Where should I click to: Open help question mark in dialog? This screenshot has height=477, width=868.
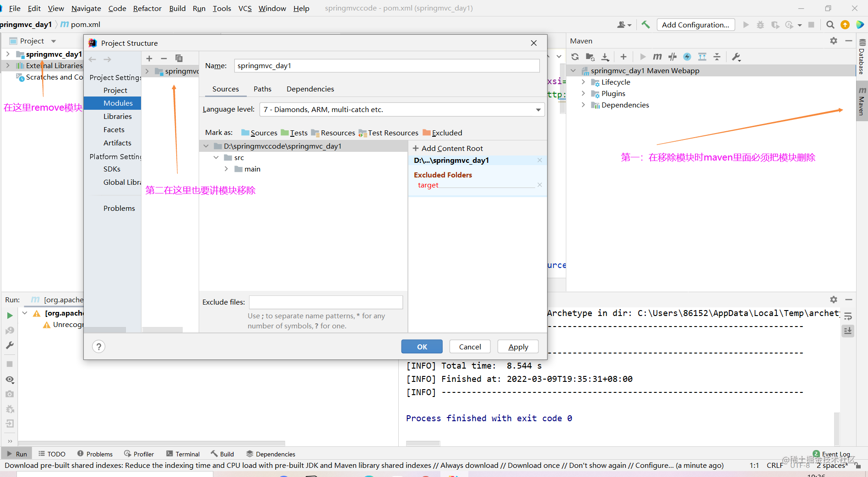click(98, 347)
